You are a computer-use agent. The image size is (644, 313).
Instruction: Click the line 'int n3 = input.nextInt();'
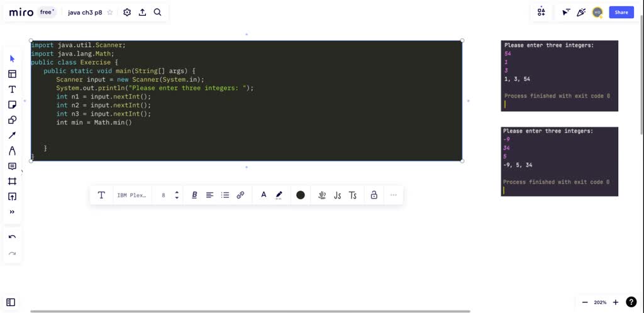(x=104, y=114)
